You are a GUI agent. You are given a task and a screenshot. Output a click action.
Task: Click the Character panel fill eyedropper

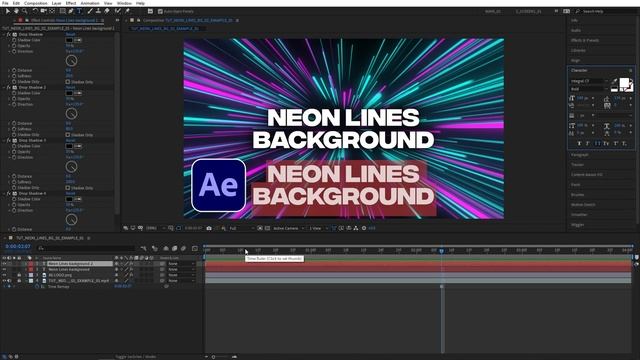click(614, 81)
